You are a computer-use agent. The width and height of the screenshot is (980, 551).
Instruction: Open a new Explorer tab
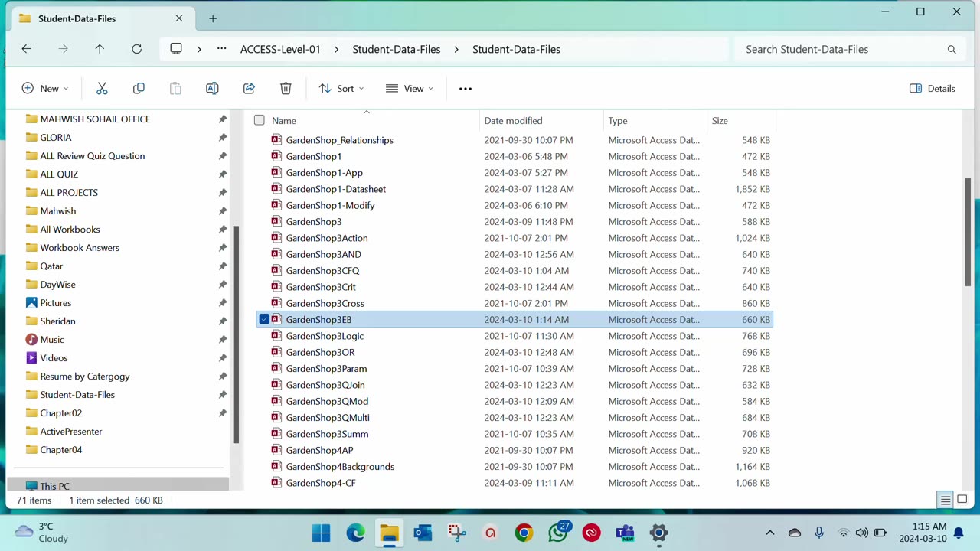[213, 18]
